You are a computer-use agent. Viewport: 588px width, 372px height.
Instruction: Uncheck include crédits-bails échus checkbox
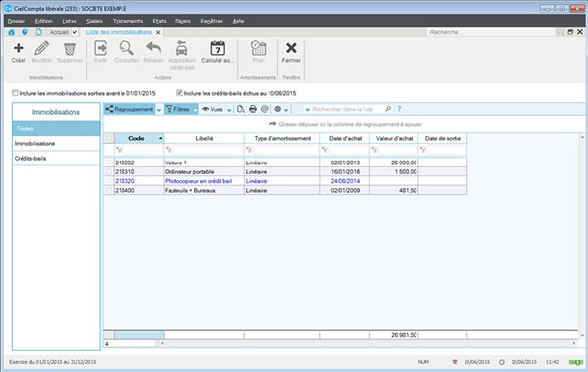coord(179,93)
